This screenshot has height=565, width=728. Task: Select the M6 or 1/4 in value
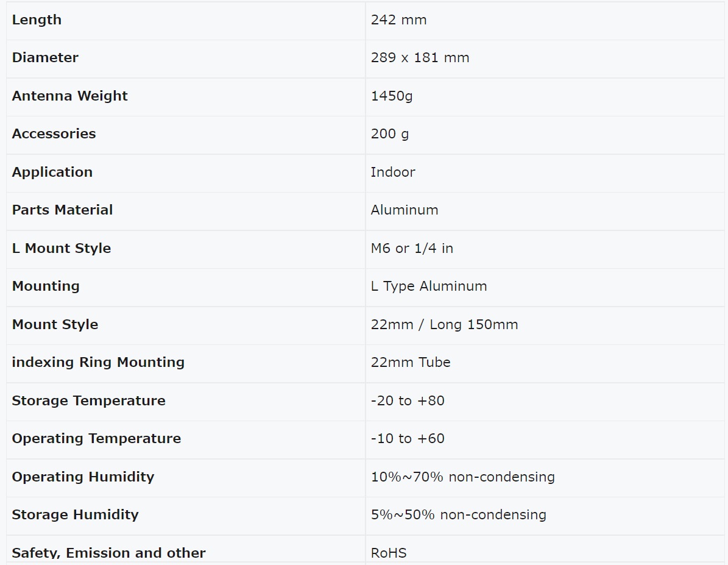pyautogui.click(x=412, y=249)
